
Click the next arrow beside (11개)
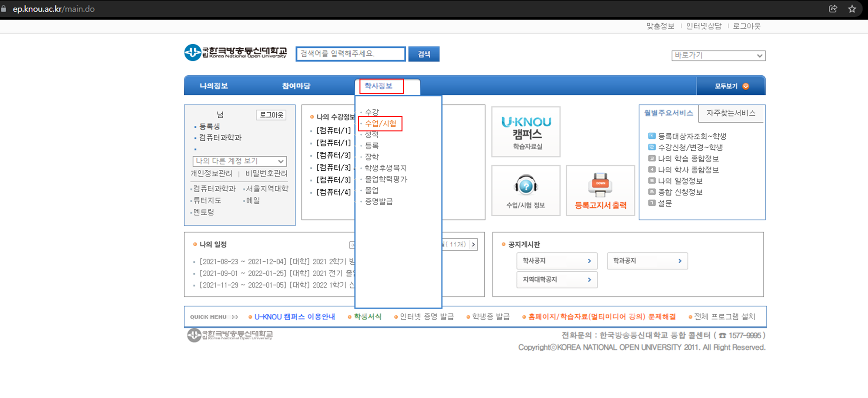point(473,245)
